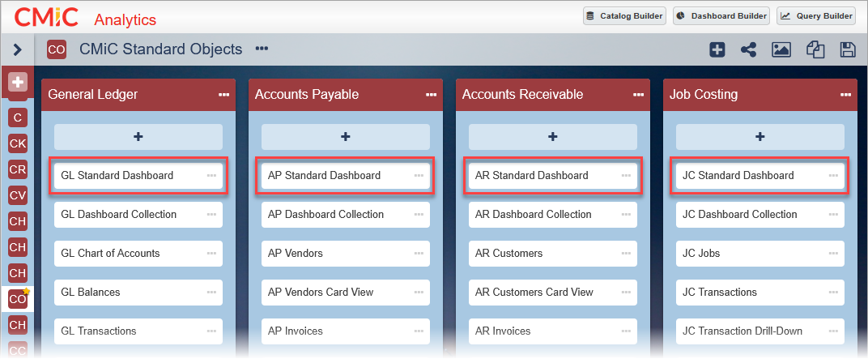The width and height of the screenshot is (868, 359).
Task: Add item to Accounts Payable list
Action: [346, 137]
